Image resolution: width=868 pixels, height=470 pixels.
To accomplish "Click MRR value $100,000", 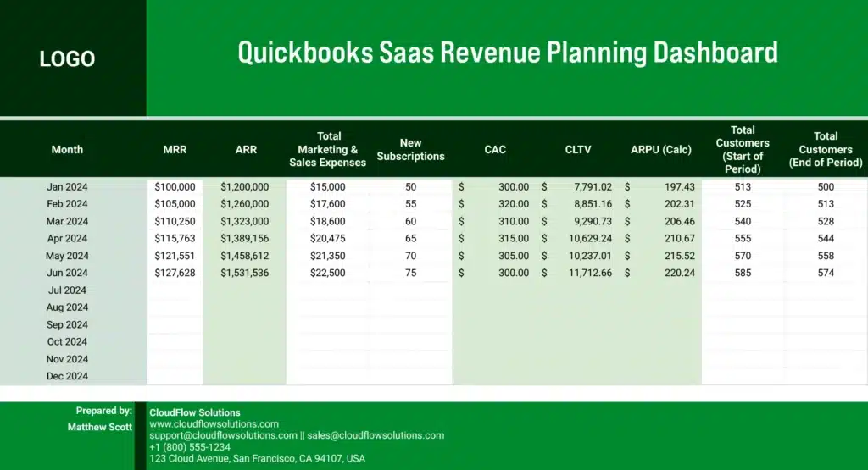I will [x=175, y=187].
